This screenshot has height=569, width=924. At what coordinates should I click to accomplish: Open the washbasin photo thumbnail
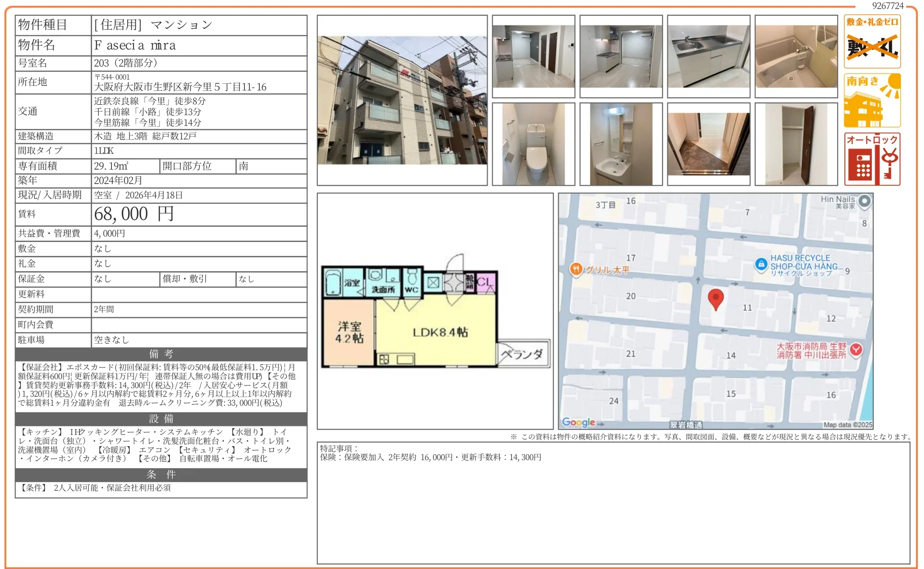tap(621, 144)
